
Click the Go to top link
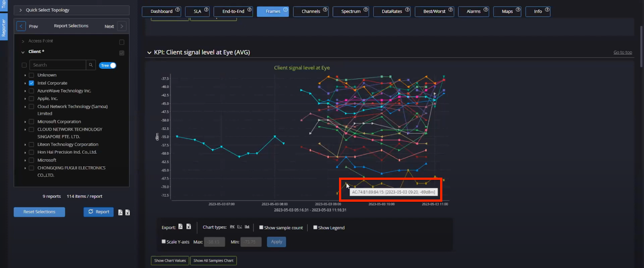pyautogui.click(x=622, y=52)
